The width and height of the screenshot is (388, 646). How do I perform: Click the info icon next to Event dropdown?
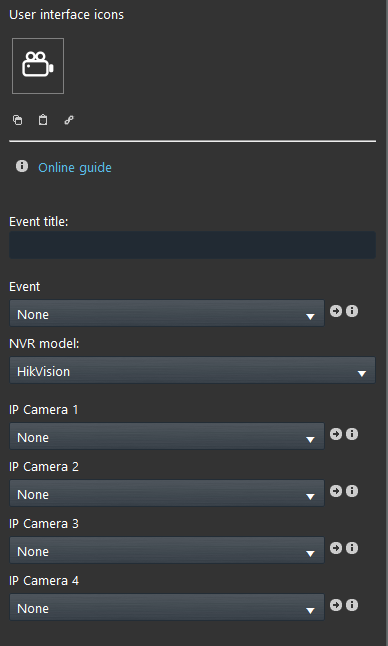(x=352, y=311)
